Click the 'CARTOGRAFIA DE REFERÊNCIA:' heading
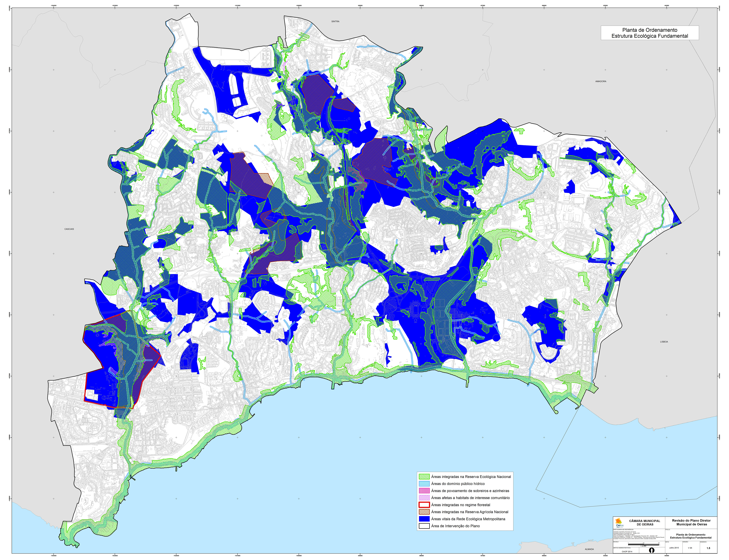This screenshot has width=729, height=560. point(623,530)
